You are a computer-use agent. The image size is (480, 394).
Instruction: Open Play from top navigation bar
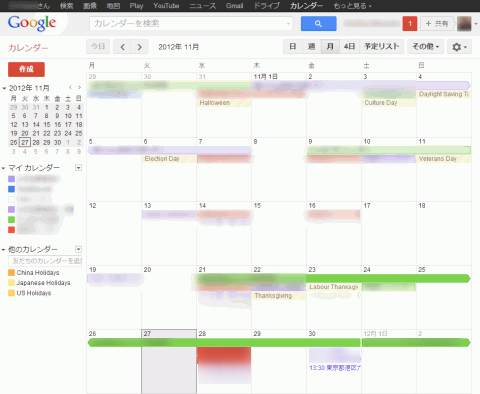tap(136, 6)
